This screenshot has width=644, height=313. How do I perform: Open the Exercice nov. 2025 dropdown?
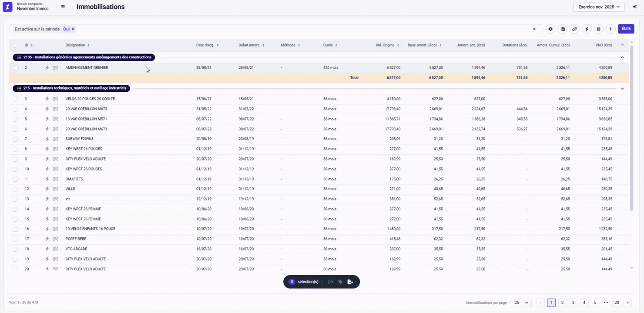(x=599, y=7)
